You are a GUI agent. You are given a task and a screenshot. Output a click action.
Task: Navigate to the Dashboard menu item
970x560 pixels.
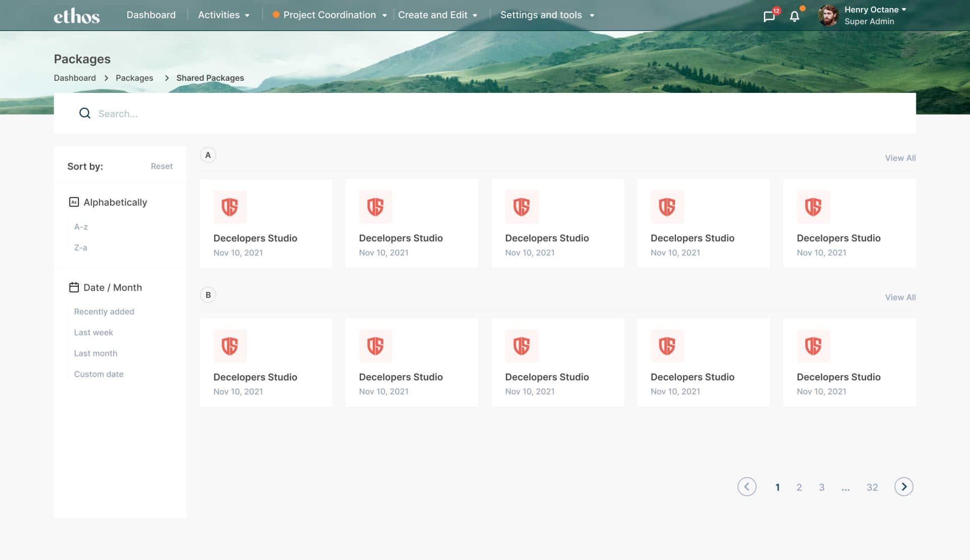click(151, 15)
